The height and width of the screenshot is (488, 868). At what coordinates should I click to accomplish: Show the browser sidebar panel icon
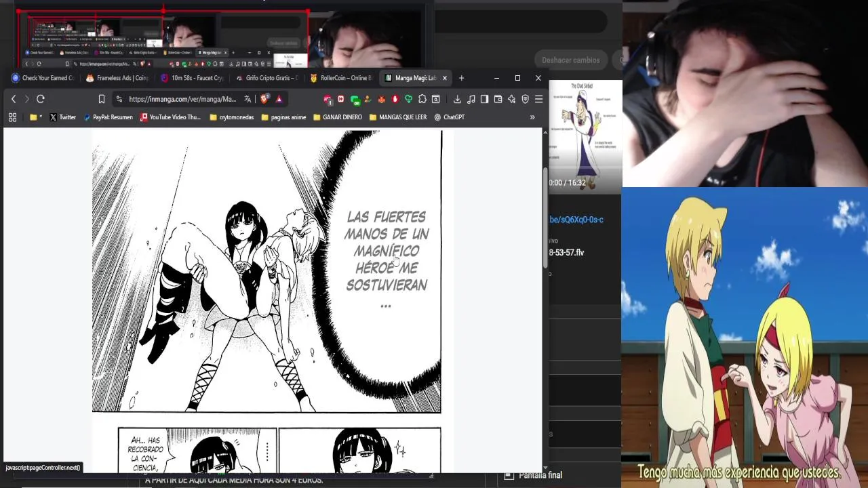pyautogui.click(x=484, y=99)
